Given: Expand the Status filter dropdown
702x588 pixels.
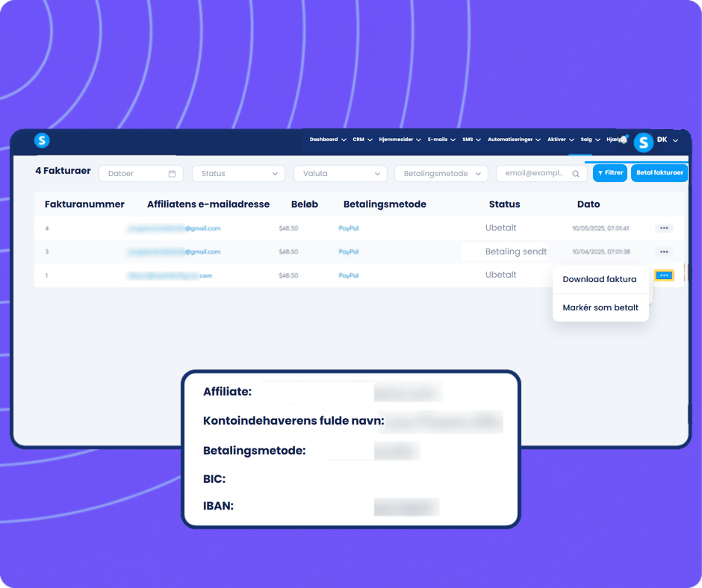Looking at the screenshot, I should (238, 174).
